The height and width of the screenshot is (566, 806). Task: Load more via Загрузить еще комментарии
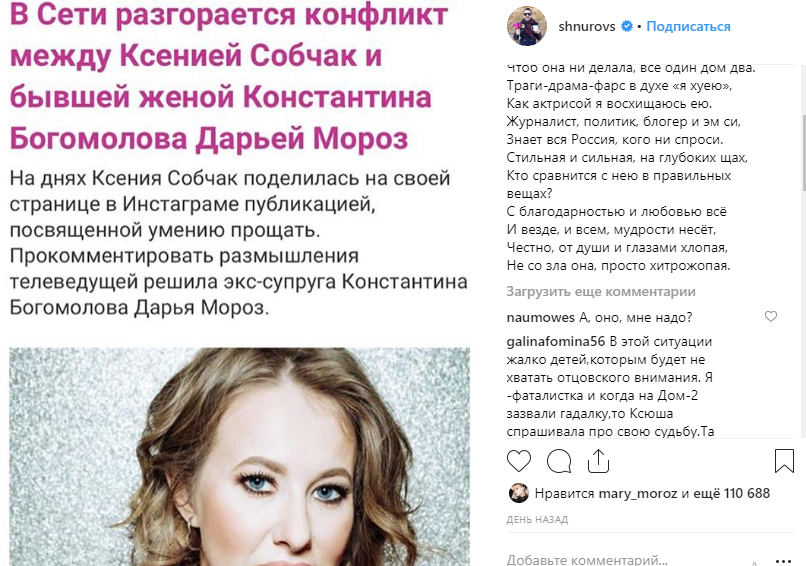pyautogui.click(x=601, y=291)
